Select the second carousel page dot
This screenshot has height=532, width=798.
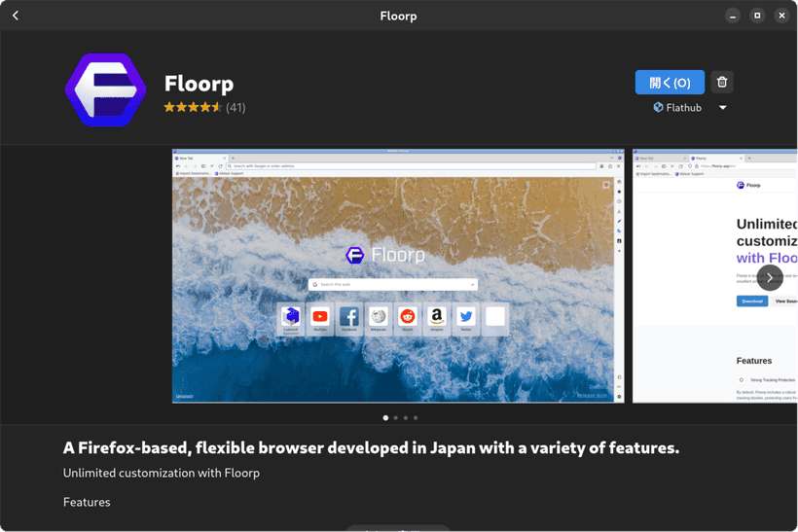coord(395,417)
